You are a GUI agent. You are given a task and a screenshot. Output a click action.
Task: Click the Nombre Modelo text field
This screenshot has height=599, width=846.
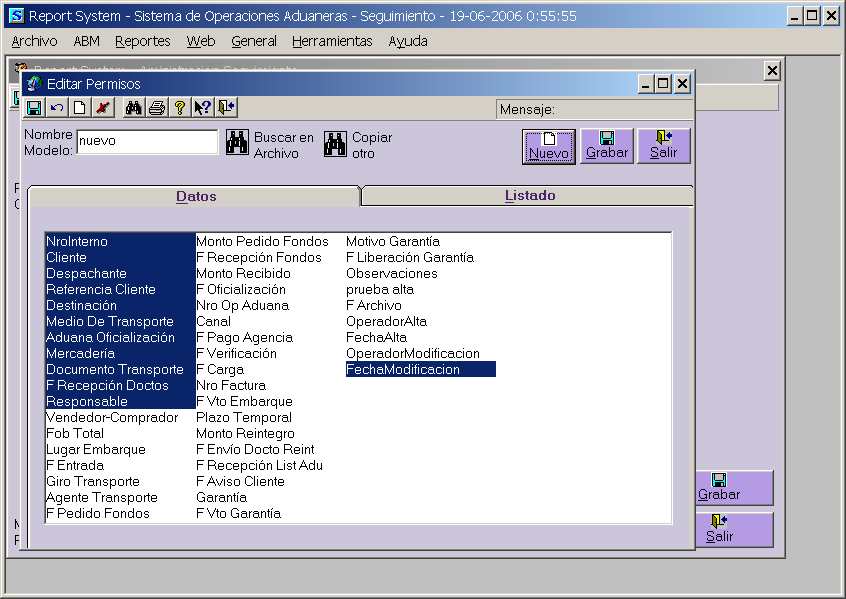(147, 141)
